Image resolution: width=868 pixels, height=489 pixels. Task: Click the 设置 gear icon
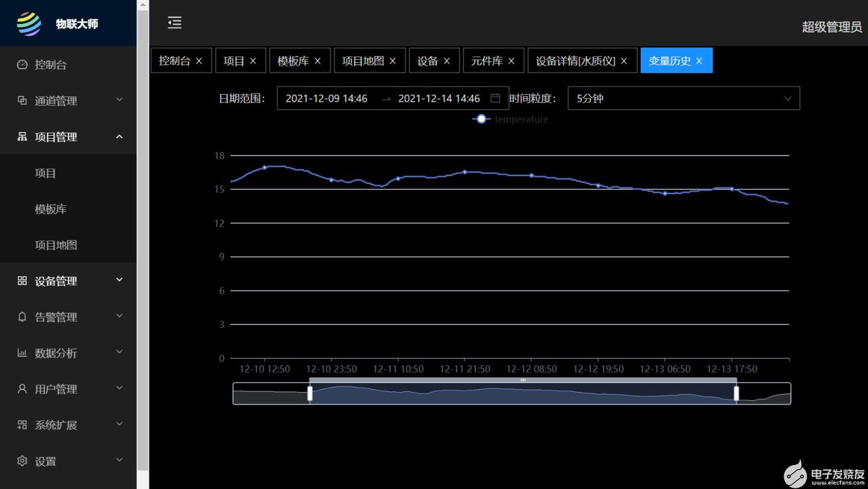click(x=22, y=461)
